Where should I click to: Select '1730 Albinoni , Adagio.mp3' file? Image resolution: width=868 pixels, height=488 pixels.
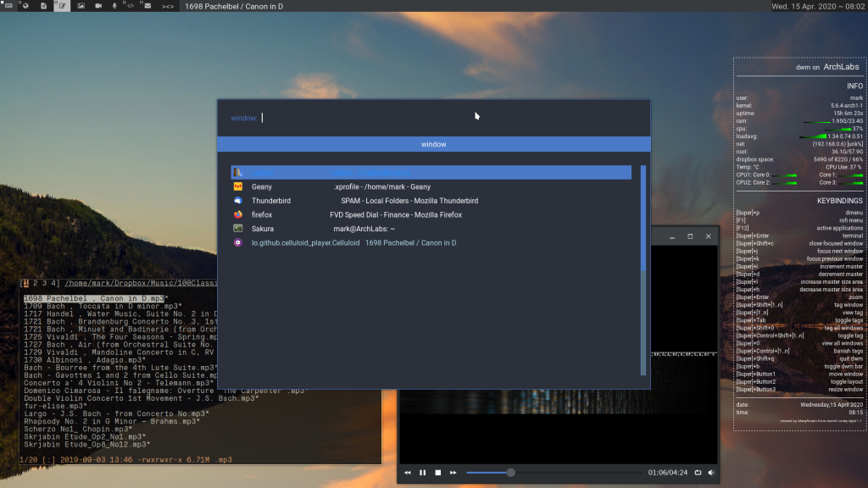pyautogui.click(x=85, y=359)
